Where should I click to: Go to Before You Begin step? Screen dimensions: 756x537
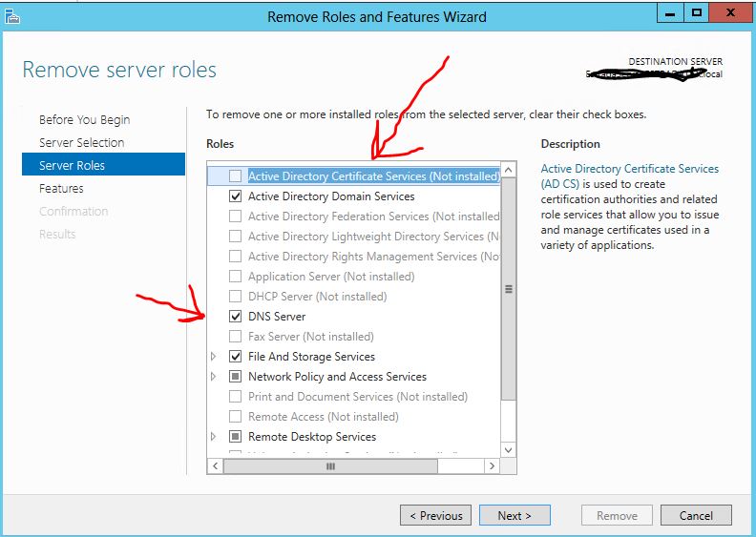pos(84,119)
